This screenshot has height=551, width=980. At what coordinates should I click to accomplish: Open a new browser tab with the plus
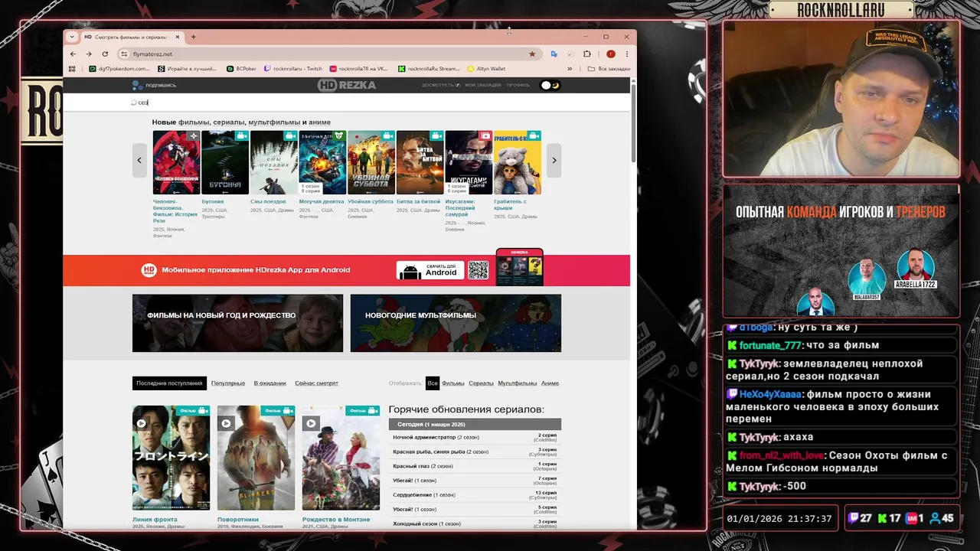[193, 37]
